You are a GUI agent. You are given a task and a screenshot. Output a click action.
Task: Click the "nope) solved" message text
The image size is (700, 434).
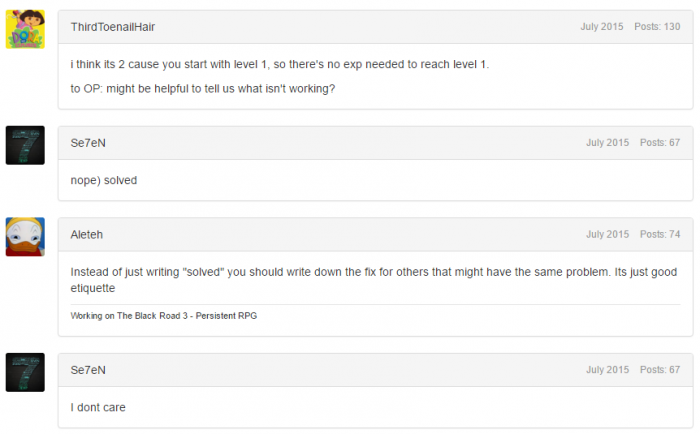coord(104,180)
